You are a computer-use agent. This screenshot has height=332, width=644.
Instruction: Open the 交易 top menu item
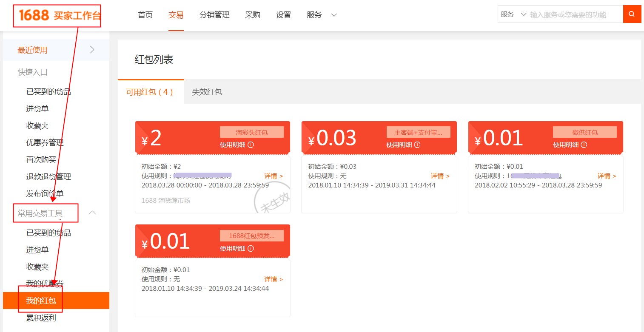tap(176, 15)
